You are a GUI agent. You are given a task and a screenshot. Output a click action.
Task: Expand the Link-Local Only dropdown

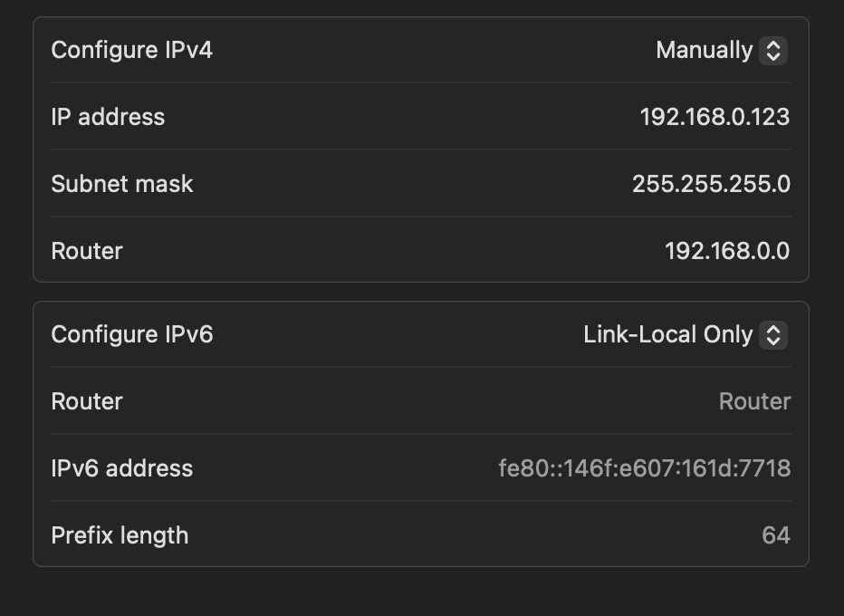click(686, 335)
